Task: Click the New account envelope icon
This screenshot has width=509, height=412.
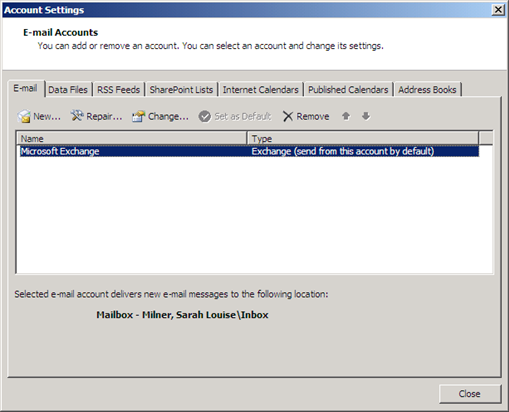Action: tap(24, 116)
